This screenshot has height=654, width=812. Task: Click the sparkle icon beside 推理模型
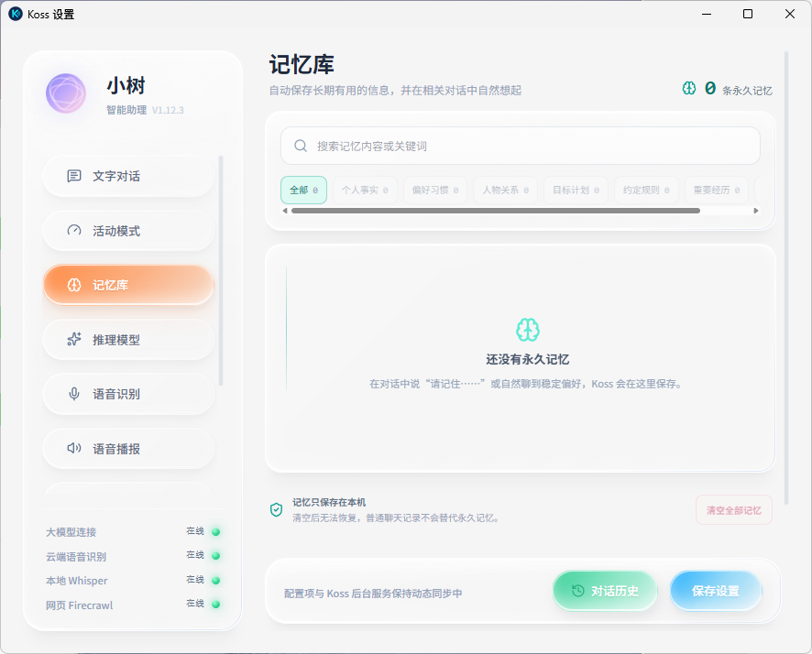coord(74,340)
